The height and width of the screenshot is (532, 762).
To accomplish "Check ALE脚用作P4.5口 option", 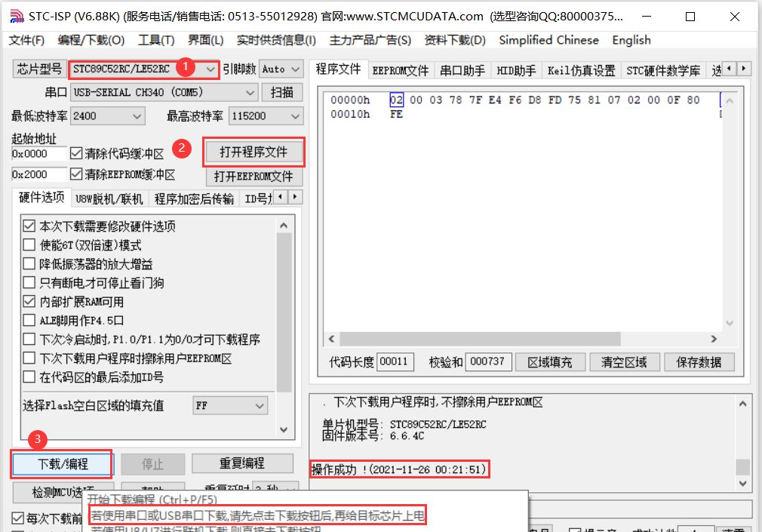I will [x=29, y=321].
